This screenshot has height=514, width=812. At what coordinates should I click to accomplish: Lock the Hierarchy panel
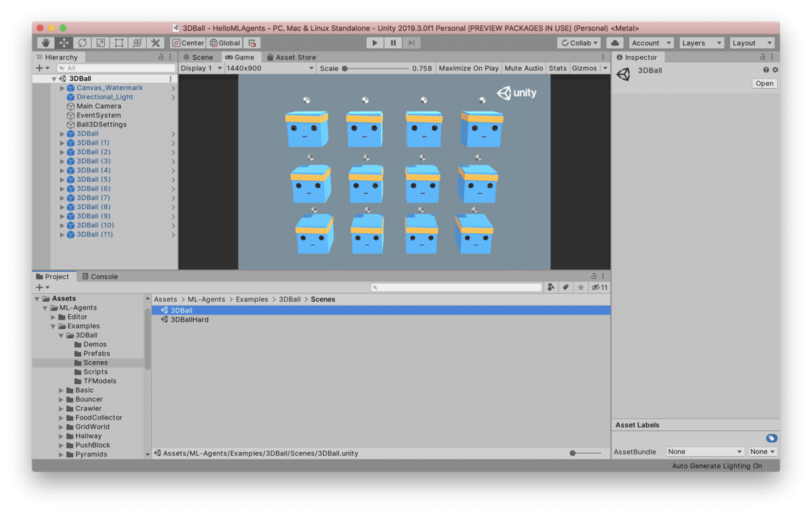click(x=160, y=57)
